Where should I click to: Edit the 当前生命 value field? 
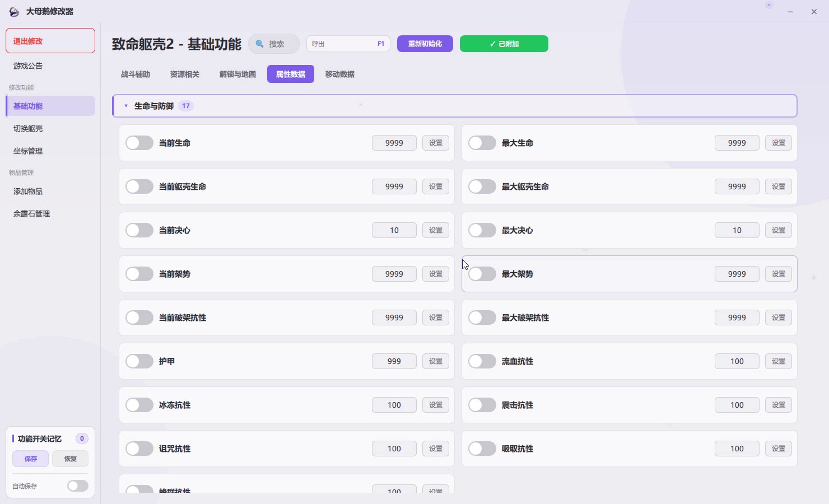click(394, 143)
